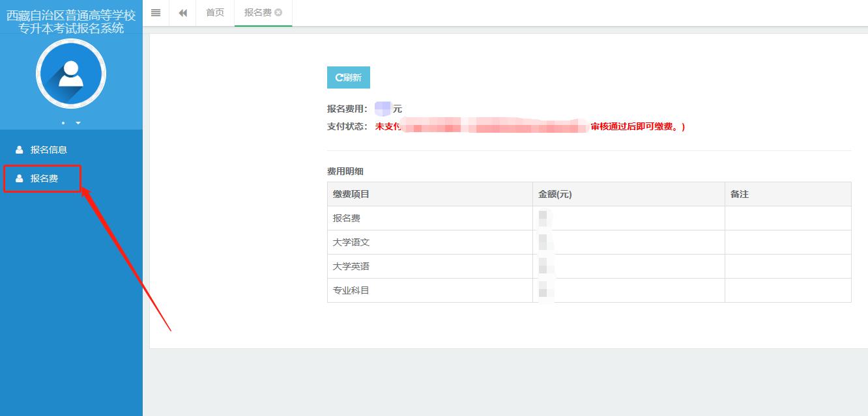Select the 大学英语 row in fee table
Screen dimensions: 868x416
click(351, 266)
